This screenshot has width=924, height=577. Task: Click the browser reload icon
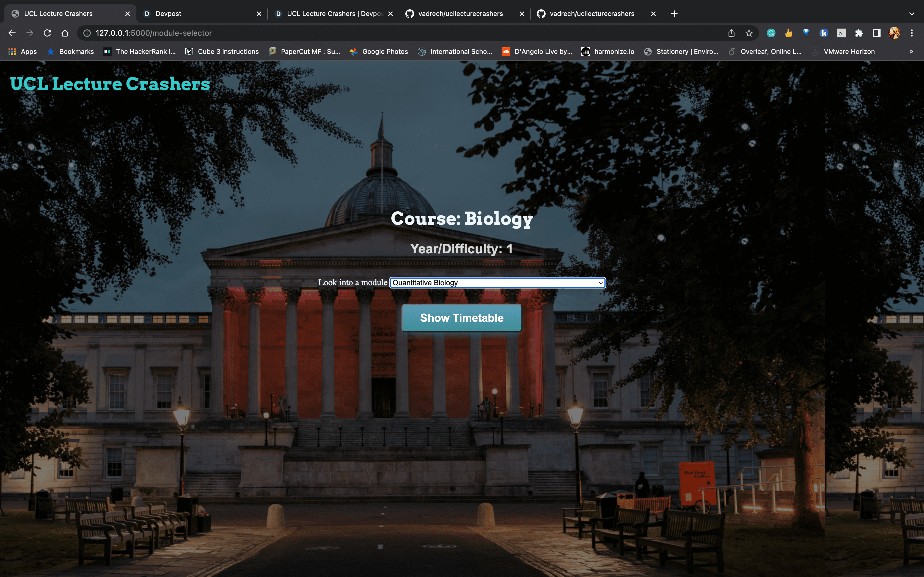47,33
